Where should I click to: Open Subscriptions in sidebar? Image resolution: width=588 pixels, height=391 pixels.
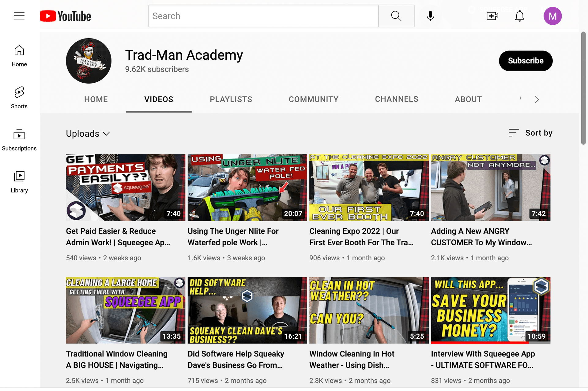[x=19, y=140]
